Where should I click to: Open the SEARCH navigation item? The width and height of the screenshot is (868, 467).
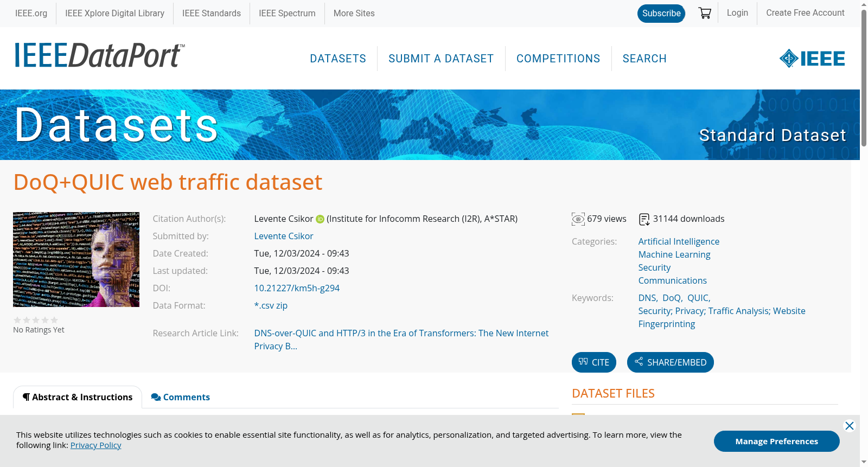pos(644,59)
